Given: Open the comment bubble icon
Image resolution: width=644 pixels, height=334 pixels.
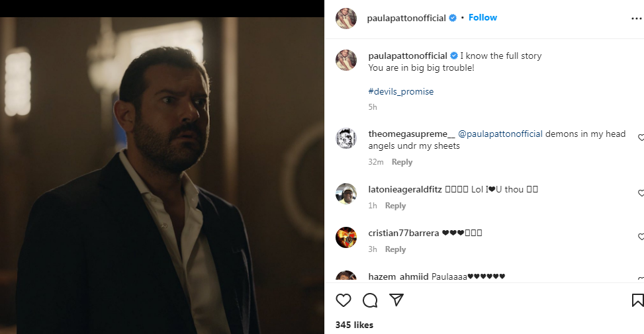Looking at the screenshot, I should coord(370,300).
